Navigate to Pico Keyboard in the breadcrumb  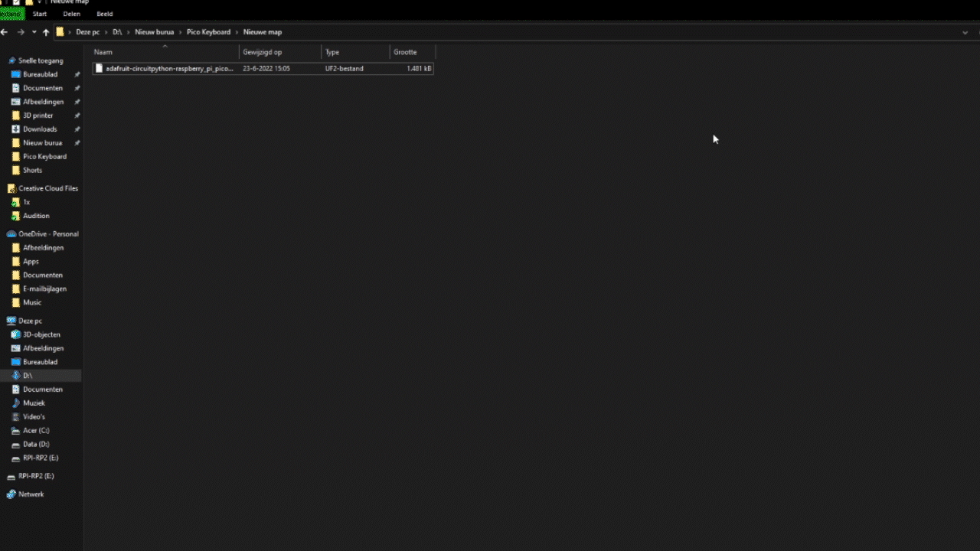209,32
